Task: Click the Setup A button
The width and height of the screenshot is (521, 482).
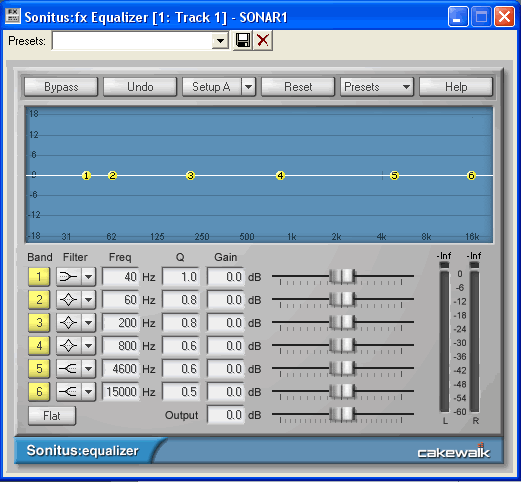Action: (211, 87)
